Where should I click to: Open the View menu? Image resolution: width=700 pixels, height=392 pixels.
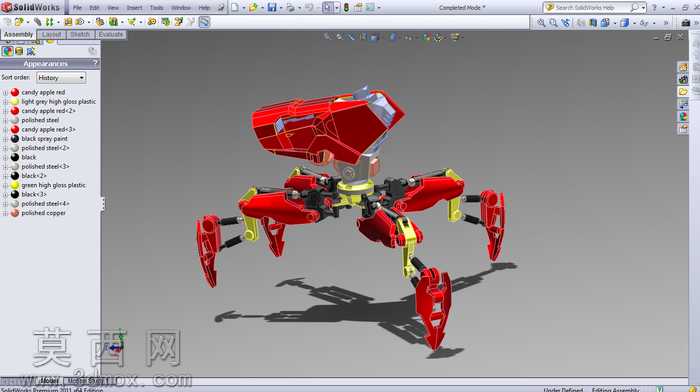point(113,8)
